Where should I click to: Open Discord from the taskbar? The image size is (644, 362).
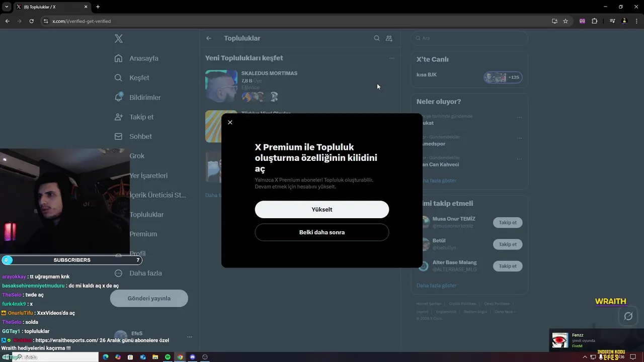tap(192, 357)
